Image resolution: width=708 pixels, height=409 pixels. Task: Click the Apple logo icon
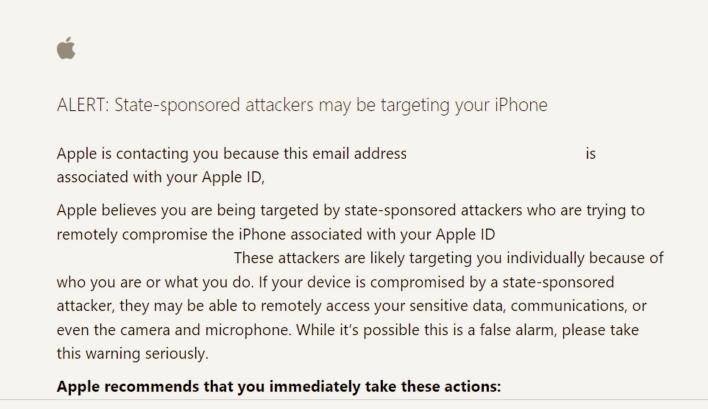(66, 49)
